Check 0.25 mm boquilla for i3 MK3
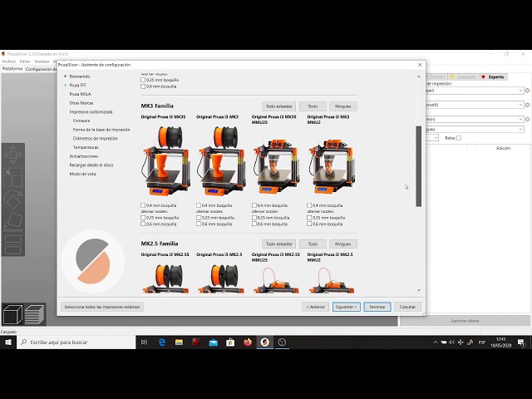This screenshot has width=532, height=399. pyautogui.click(x=199, y=218)
